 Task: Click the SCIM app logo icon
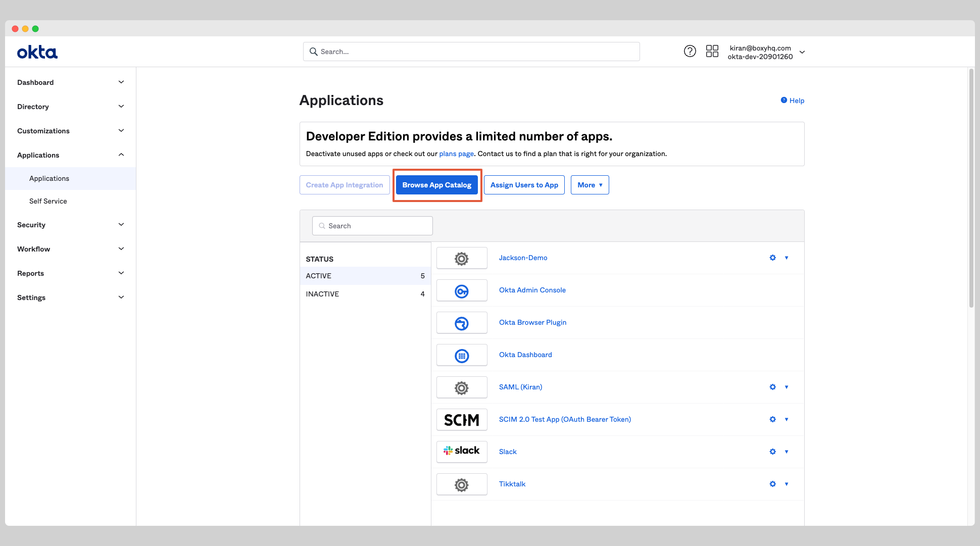tap(461, 419)
